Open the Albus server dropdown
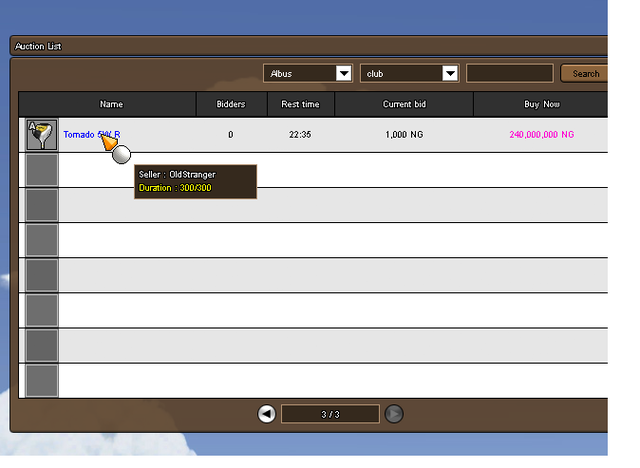The height and width of the screenshot is (468, 640). click(x=343, y=73)
